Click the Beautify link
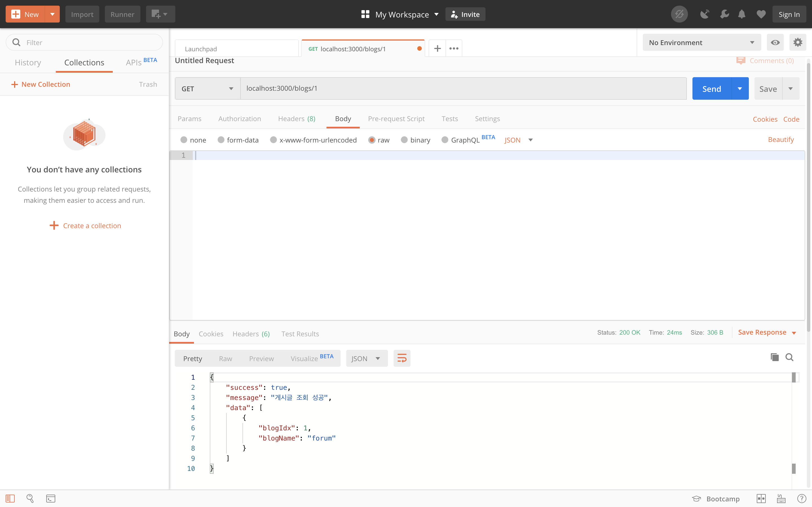This screenshot has width=812, height=507. pos(780,139)
